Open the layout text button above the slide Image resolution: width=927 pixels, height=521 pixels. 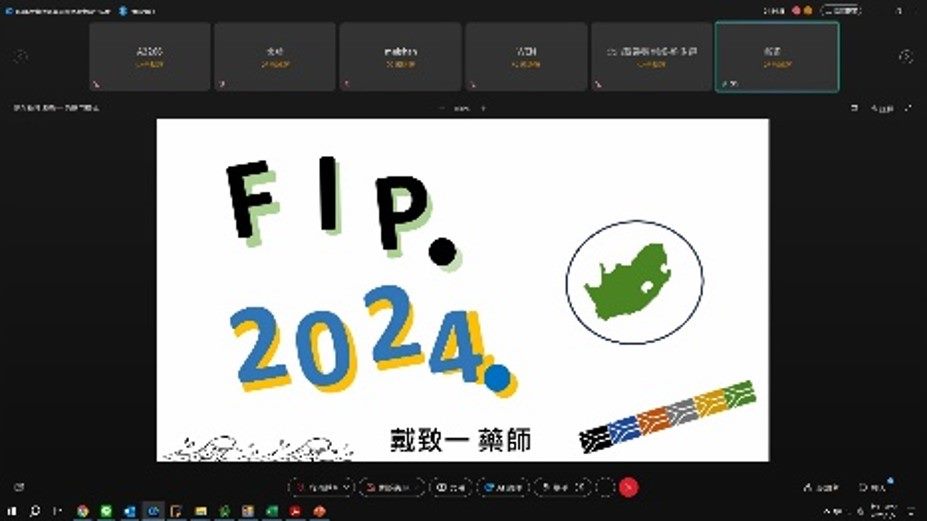click(882, 109)
